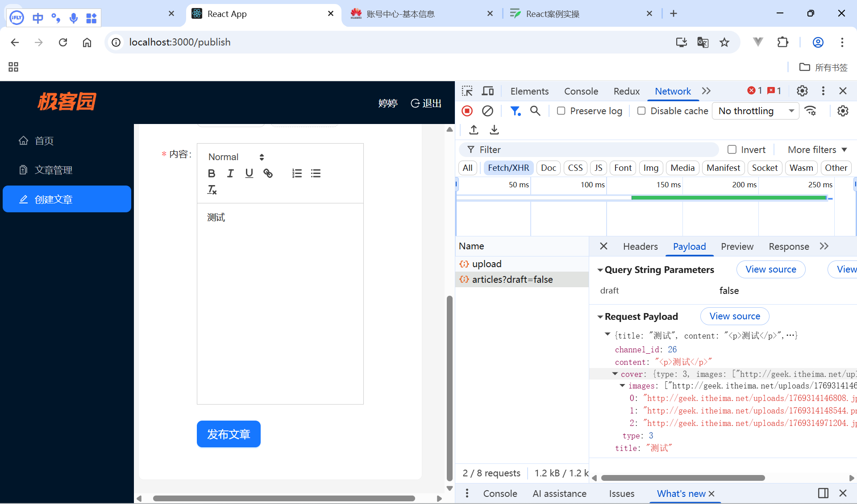
Task: Check the Disable cache option
Action: (641, 111)
